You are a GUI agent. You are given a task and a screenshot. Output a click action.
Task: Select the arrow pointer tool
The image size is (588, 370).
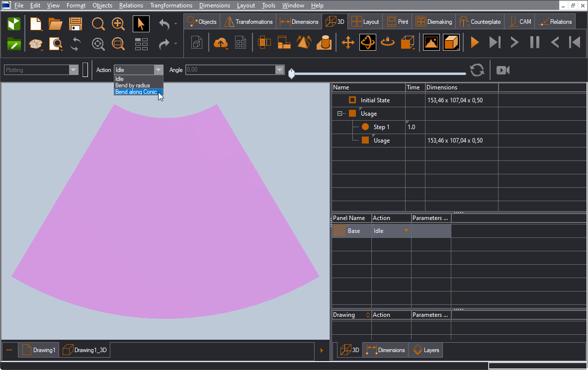coord(141,24)
